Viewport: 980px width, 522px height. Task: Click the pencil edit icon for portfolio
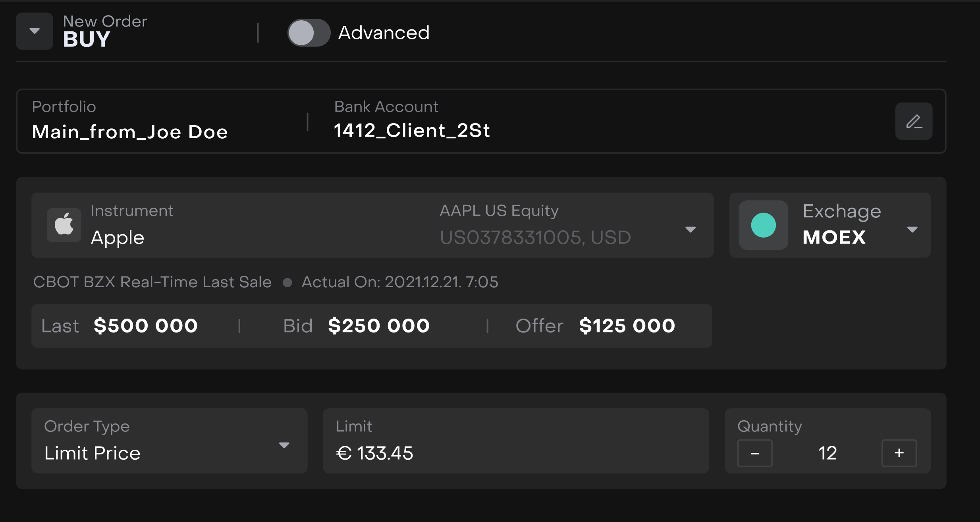914,121
